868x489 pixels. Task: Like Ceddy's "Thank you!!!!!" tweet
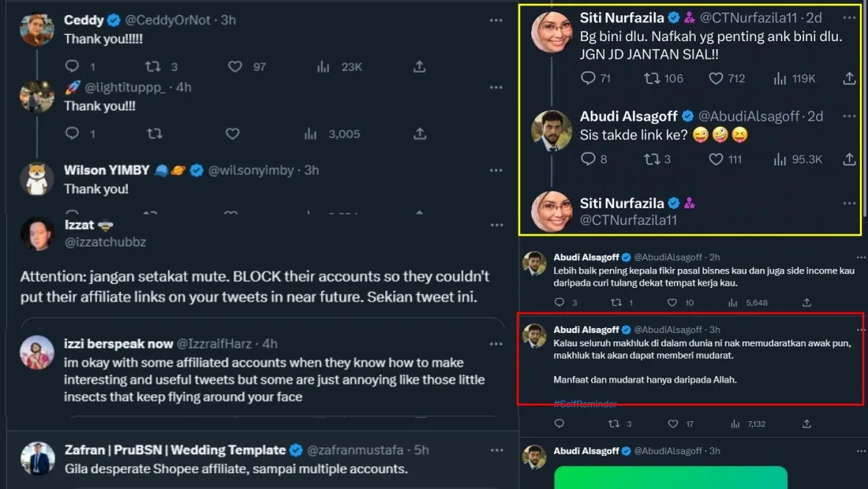coord(234,67)
